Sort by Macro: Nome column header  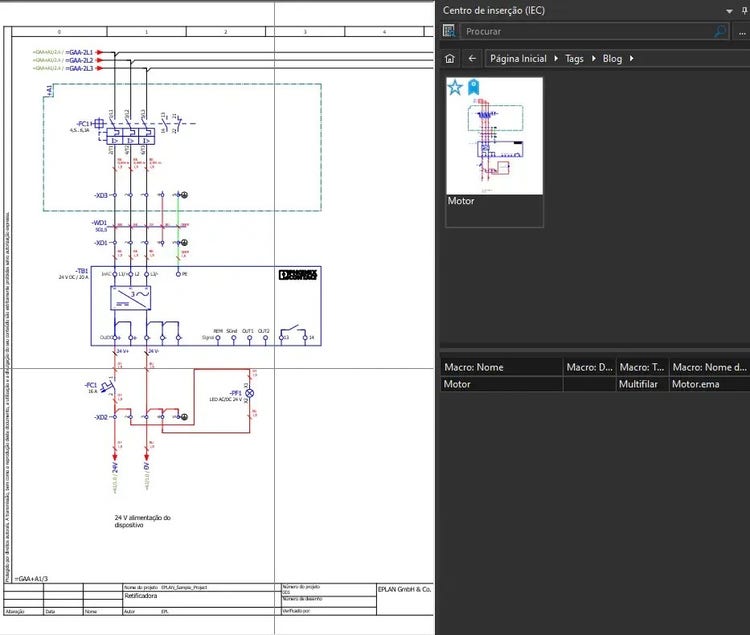[500, 367]
